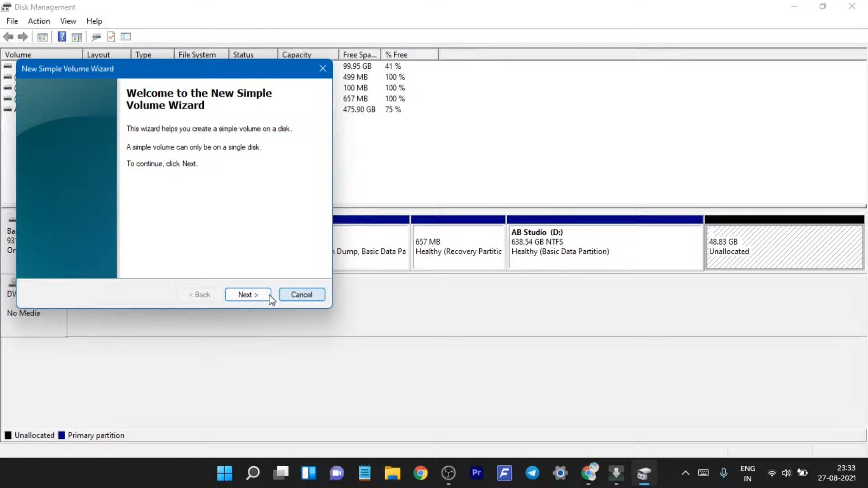The width and height of the screenshot is (868, 488).
Task: Expand the system tray hidden icons chevron
Action: [x=685, y=473]
